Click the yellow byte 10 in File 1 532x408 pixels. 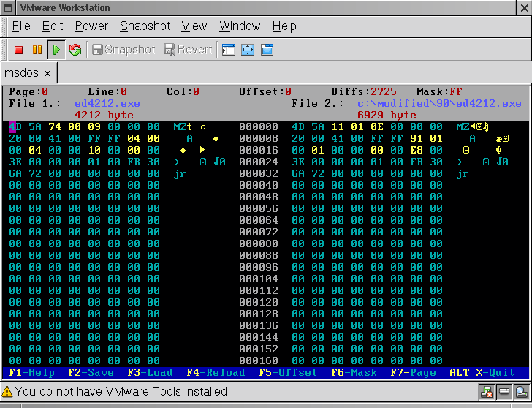[x=94, y=151]
